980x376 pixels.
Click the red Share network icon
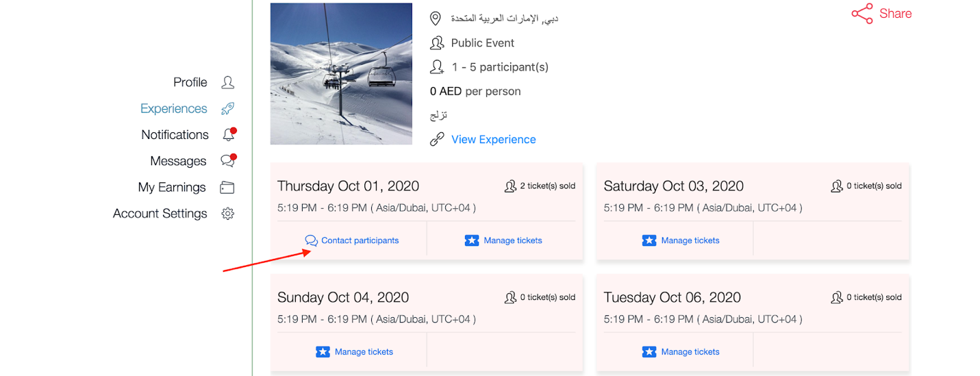point(862,14)
